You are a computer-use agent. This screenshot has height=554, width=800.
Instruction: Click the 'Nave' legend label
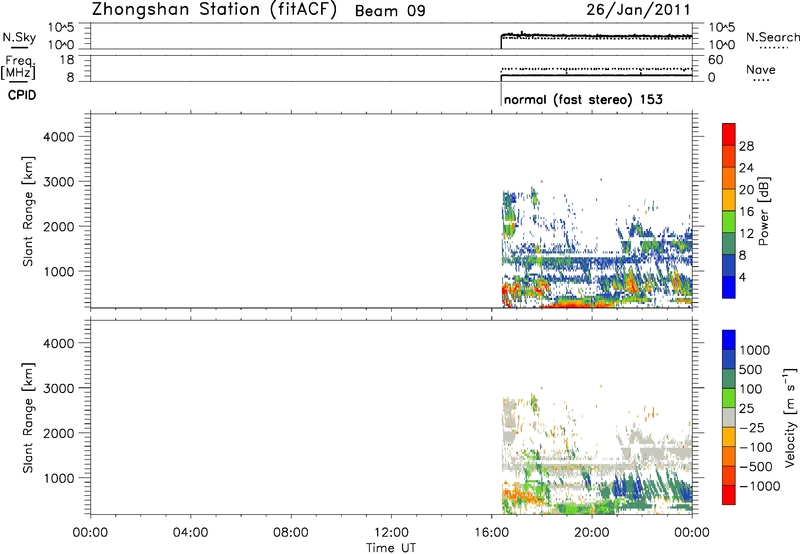tap(761, 69)
